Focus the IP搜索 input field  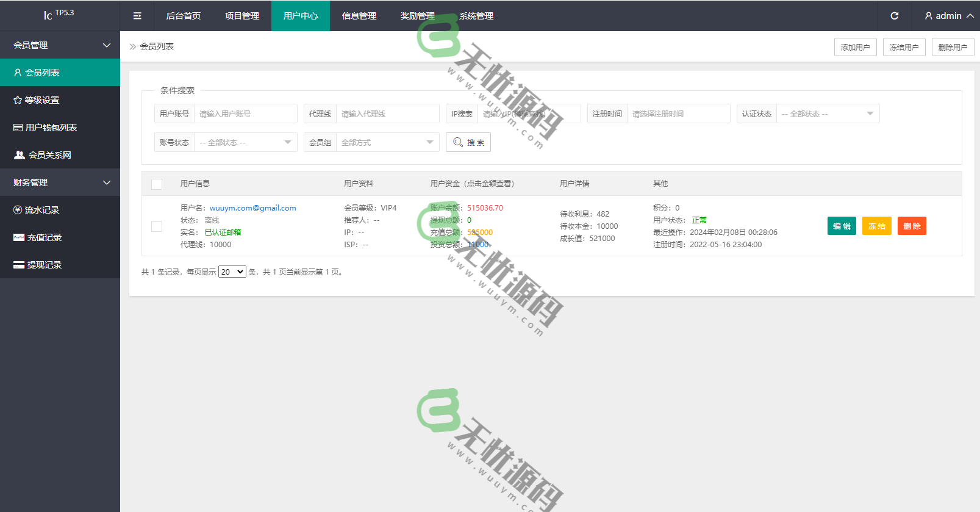pos(529,114)
